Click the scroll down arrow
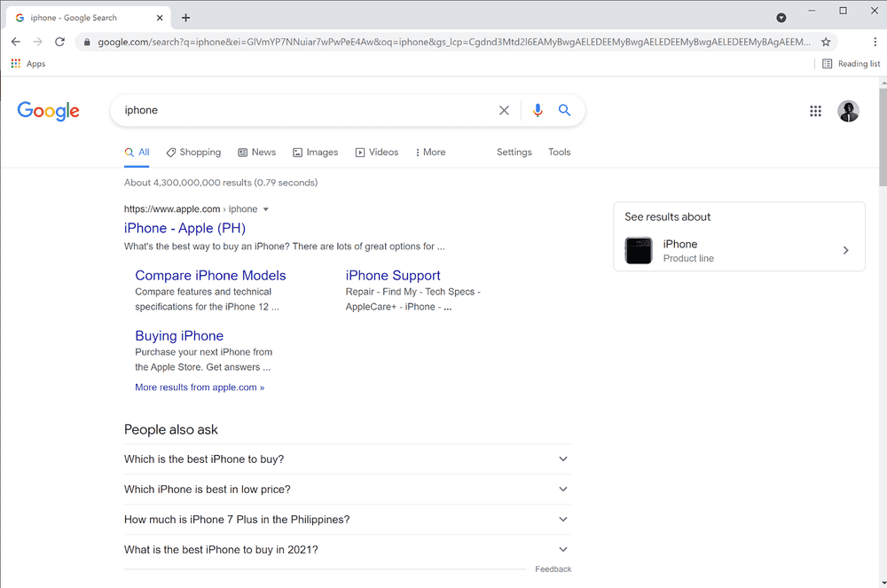 [883, 583]
